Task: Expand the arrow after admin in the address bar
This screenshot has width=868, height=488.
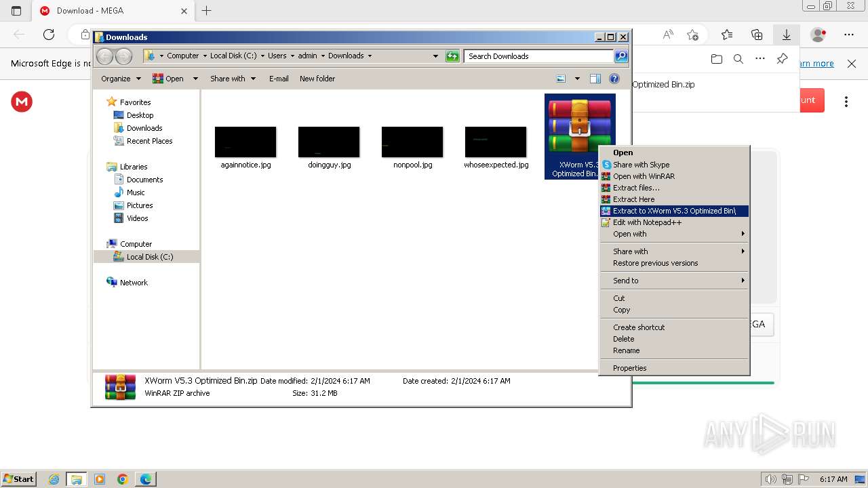Action: click(323, 56)
